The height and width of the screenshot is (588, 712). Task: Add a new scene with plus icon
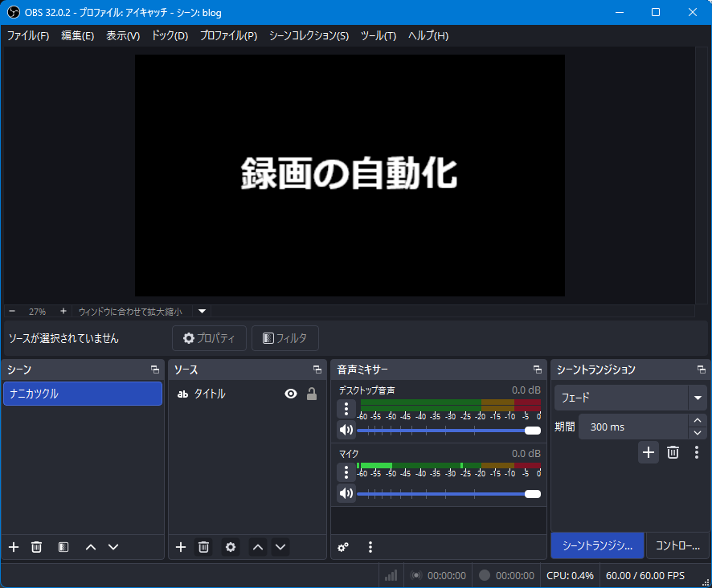[x=14, y=547]
